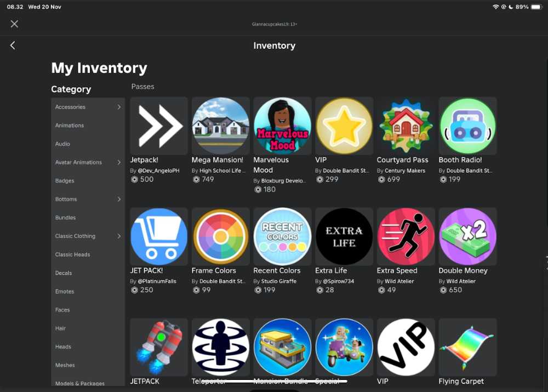Click the Courtyard Pass title text
The width and height of the screenshot is (548, 392).
[403, 160]
